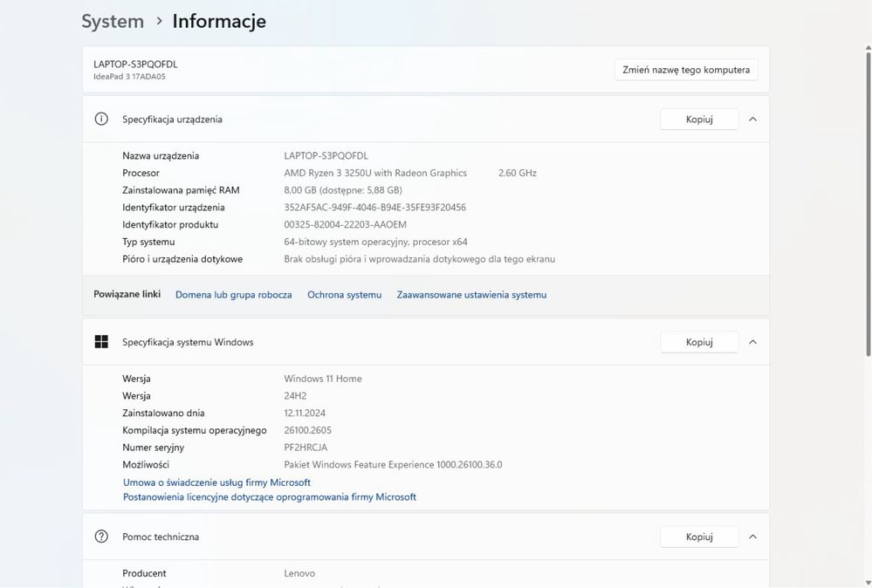
Task: Click the Producent label
Action: pos(144,573)
